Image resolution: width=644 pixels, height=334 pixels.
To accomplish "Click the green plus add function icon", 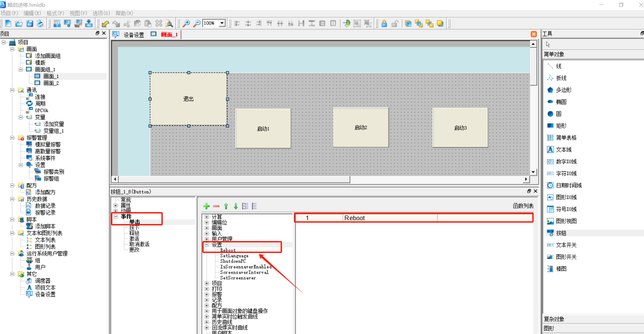I will tap(206, 206).
